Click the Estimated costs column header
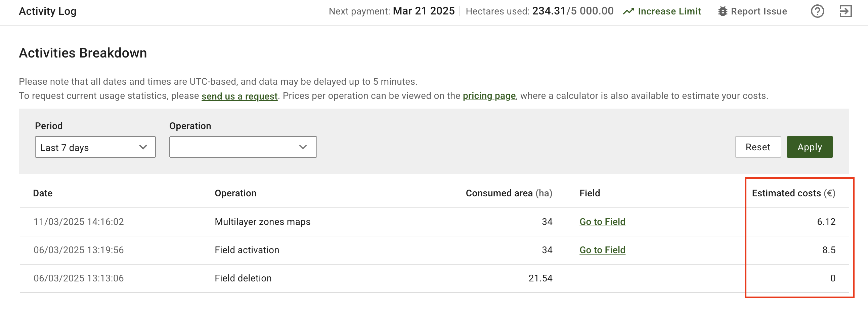The image size is (868, 310). pyautogui.click(x=793, y=193)
